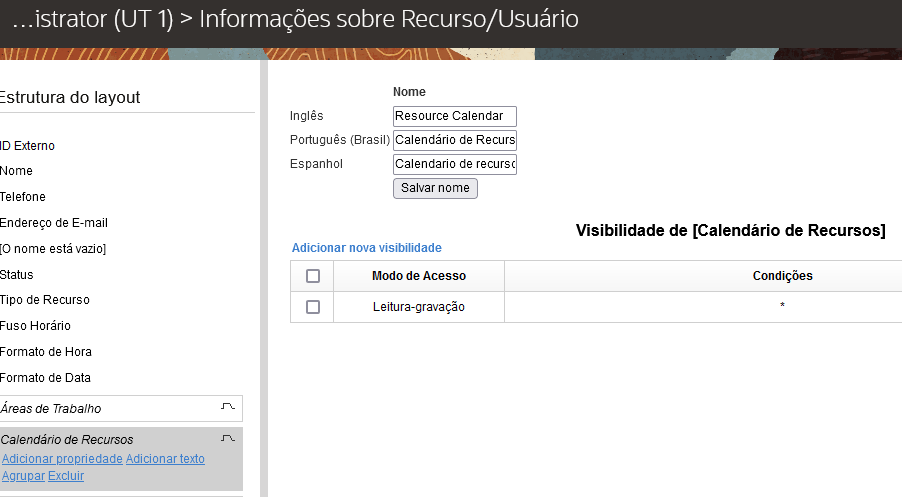Image resolution: width=902 pixels, height=497 pixels.
Task: Select ID Externo in layout structure
Action: pyautogui.click(x=27, y=146)
